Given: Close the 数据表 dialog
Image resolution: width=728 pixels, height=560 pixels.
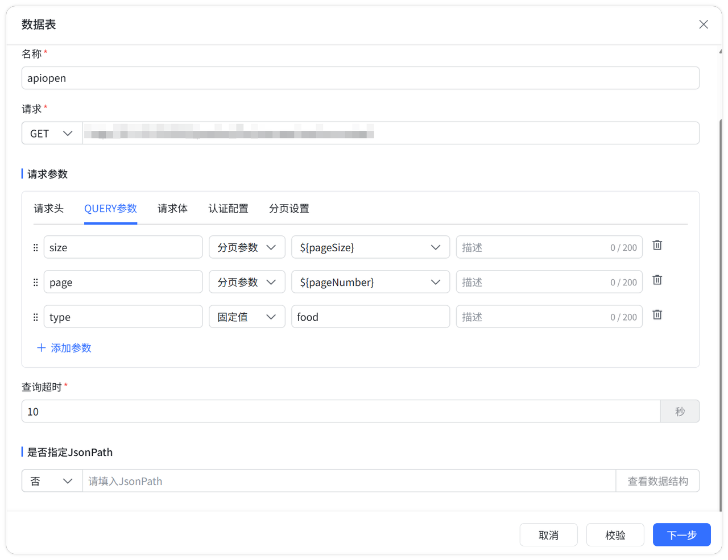Looking at the screenshot, I should 704,24.
